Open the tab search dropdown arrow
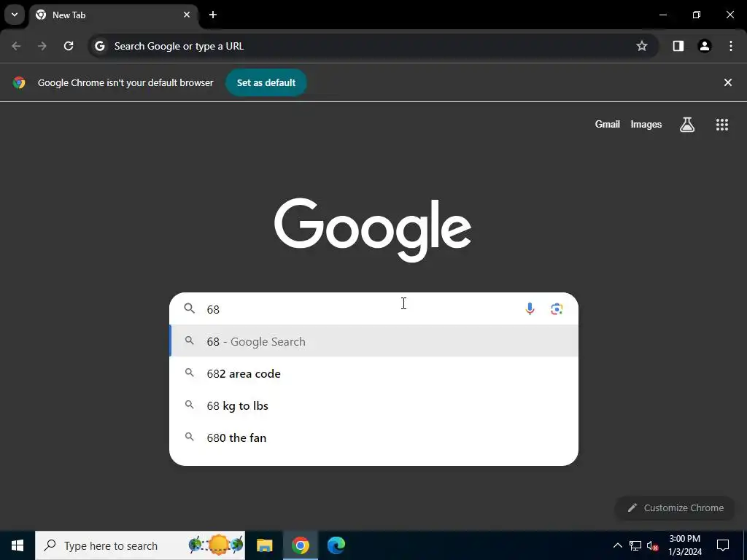The image size is (747, 560). [15, 15]
